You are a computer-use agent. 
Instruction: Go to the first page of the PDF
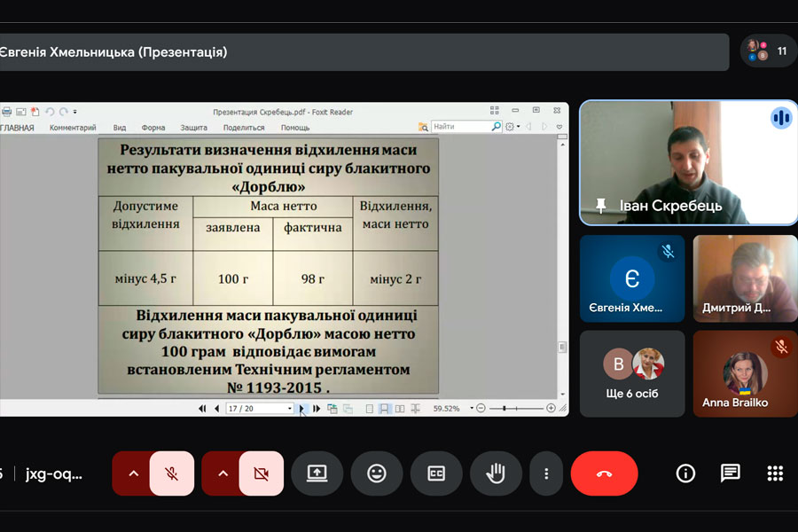202,408
